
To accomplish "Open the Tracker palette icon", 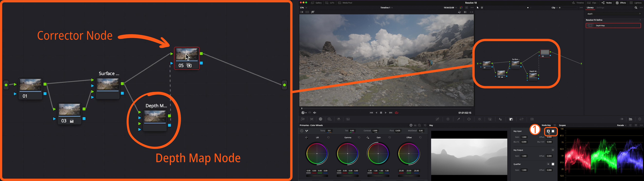I will click(479, 119).
